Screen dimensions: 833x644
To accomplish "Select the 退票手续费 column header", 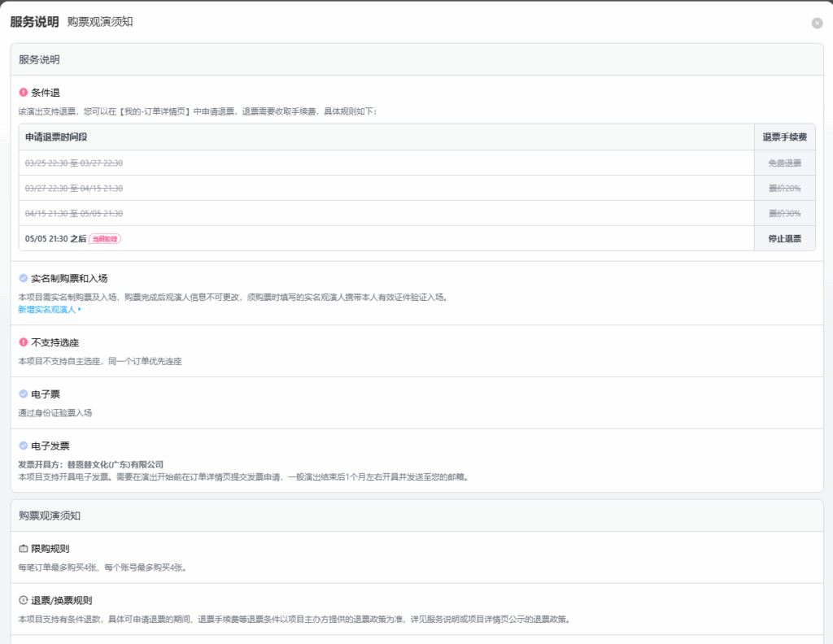I will pyautogui.click(x=784, y=137).
